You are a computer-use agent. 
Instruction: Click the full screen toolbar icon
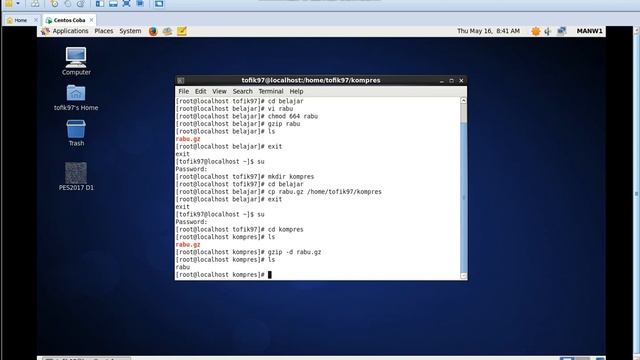pyautogui.click(x=127, y=4)
